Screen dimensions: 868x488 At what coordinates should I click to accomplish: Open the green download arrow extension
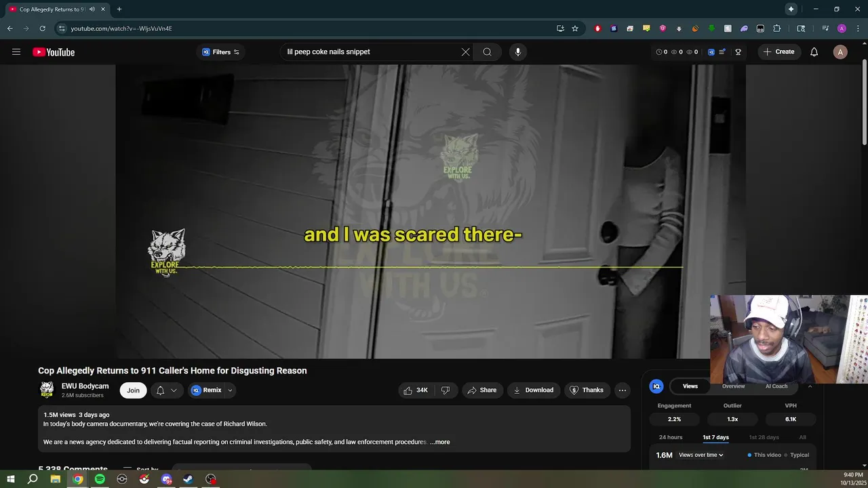coord(711,28)
